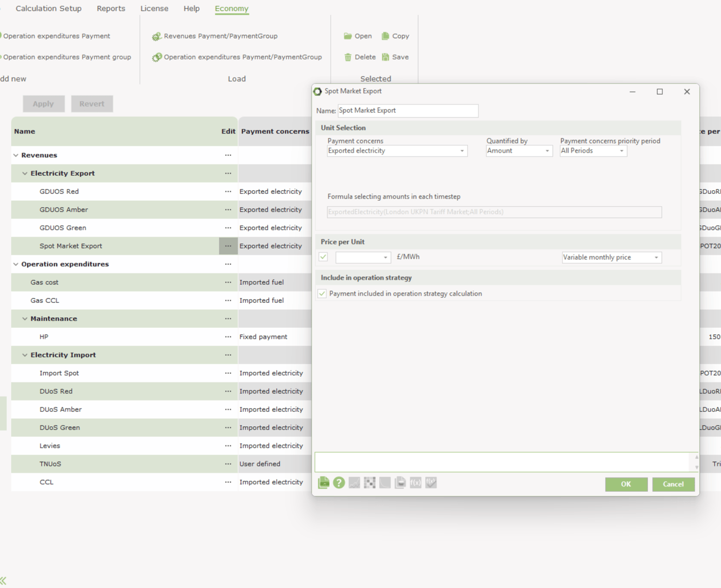This screenshot has height=588, width=721.
Task: Open edit dots for Spot Market Export row
Action: click(x=228, y=246)
